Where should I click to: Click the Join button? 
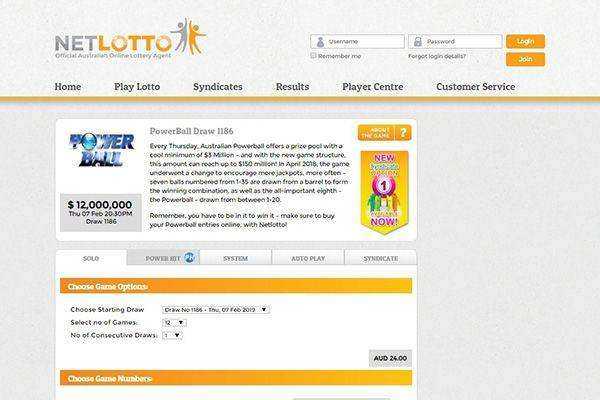[x=525, y=59]
